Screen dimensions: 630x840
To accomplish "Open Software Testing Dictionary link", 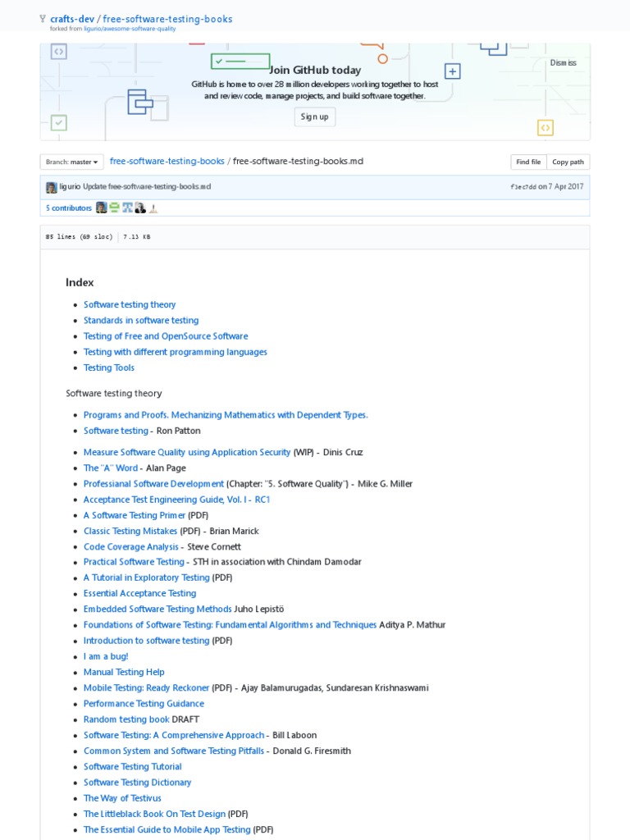I will point(137,783).
